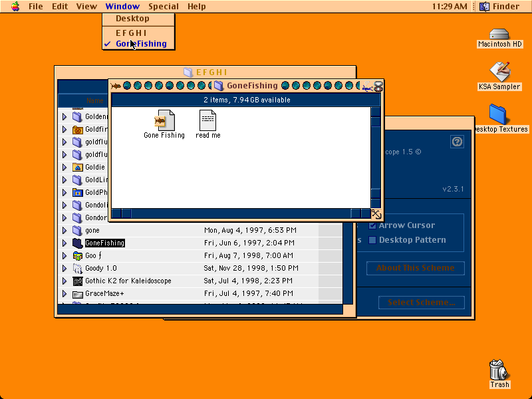Click the About This Scheme button

[415, 268]
